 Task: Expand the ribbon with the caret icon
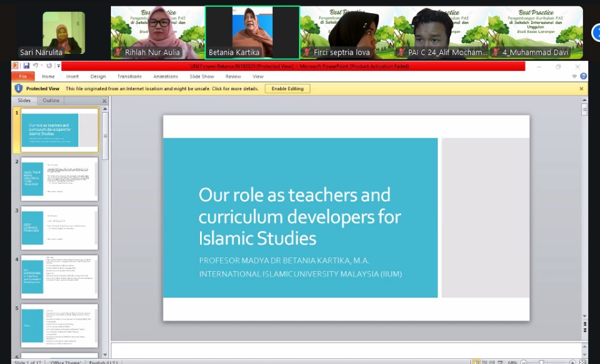574,76
